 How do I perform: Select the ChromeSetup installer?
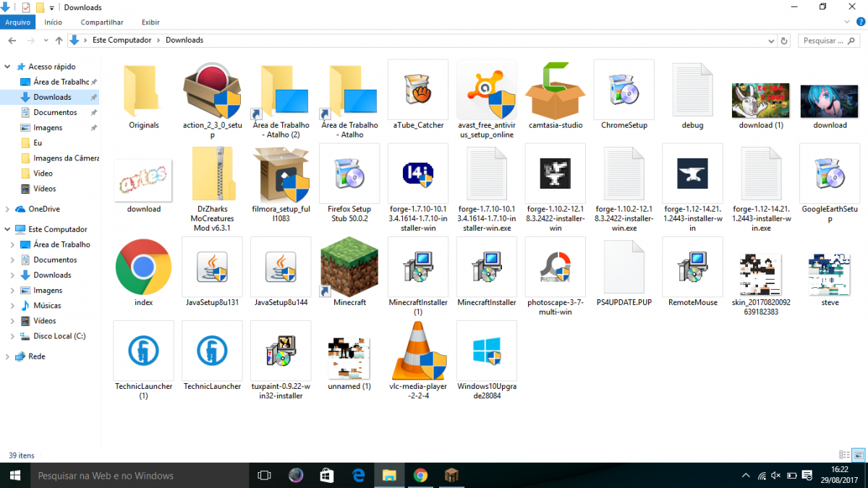pos(624,90)
